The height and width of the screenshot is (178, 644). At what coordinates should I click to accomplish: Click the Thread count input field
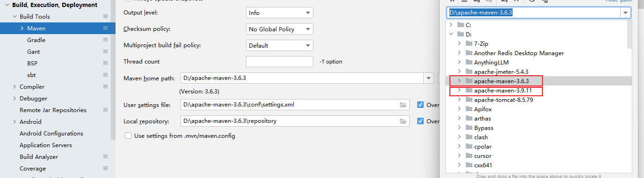(x=280, y=62)
